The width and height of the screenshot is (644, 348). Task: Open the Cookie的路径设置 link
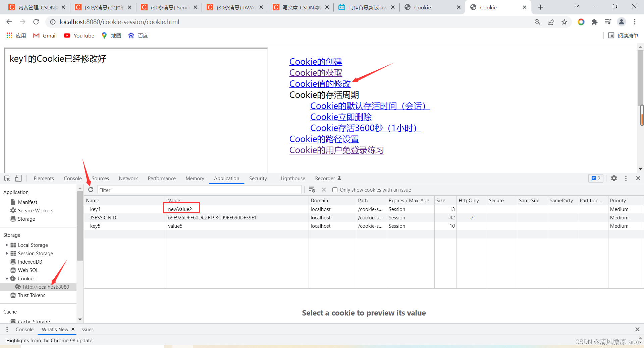324,139
